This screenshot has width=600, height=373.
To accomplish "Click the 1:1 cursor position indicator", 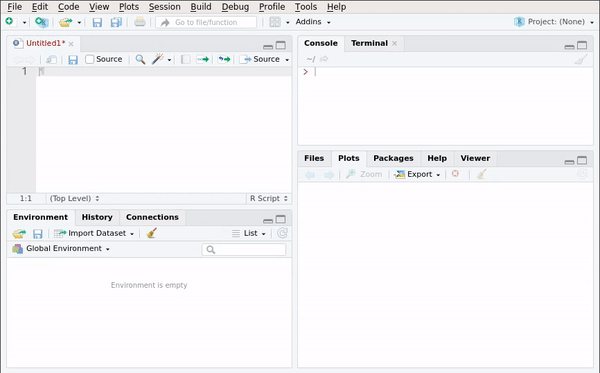I will pyautogui.click(x=26, y=198).
